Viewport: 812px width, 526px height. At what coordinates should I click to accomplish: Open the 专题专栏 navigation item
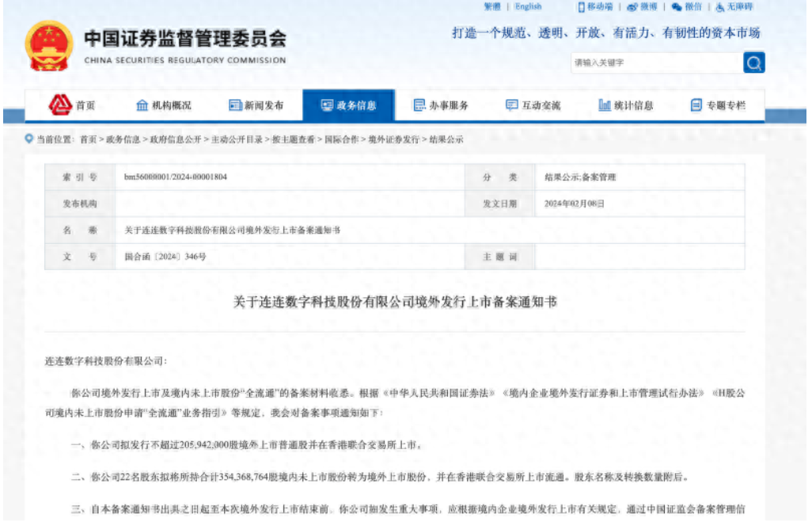(x=718, y=105)
